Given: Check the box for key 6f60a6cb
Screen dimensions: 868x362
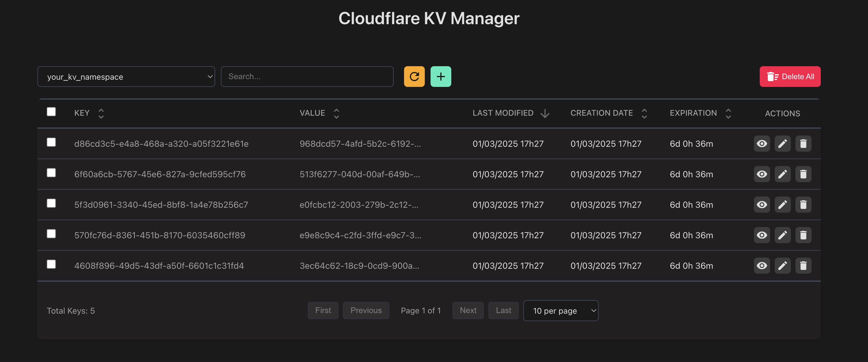Looking at the screenshot, I should point(51,173).
